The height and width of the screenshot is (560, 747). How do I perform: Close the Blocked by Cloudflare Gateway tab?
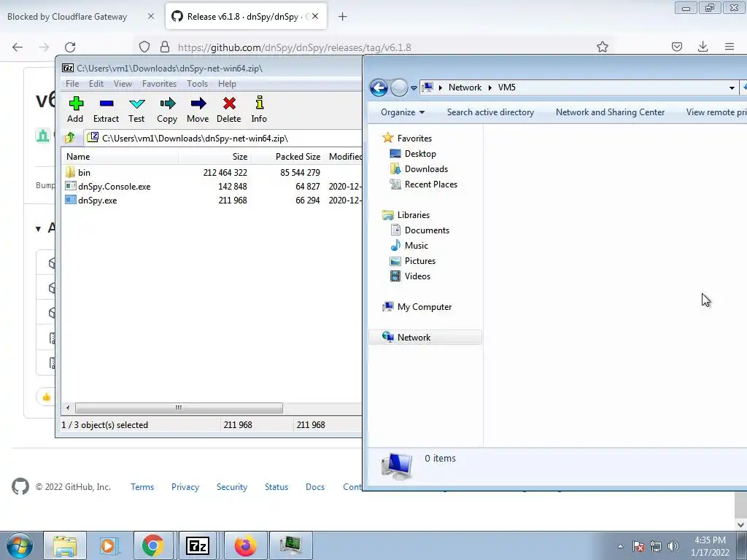tap(151, 17)
